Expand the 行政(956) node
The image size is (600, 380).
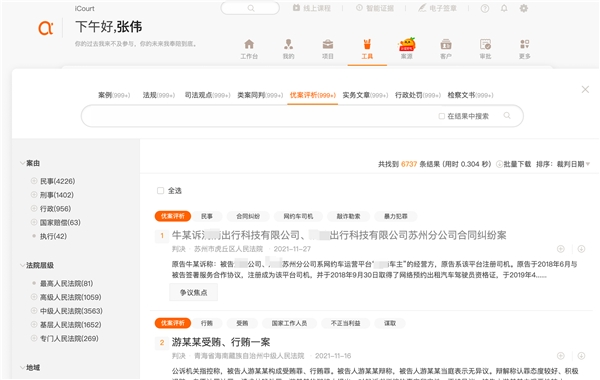[34, 208]
